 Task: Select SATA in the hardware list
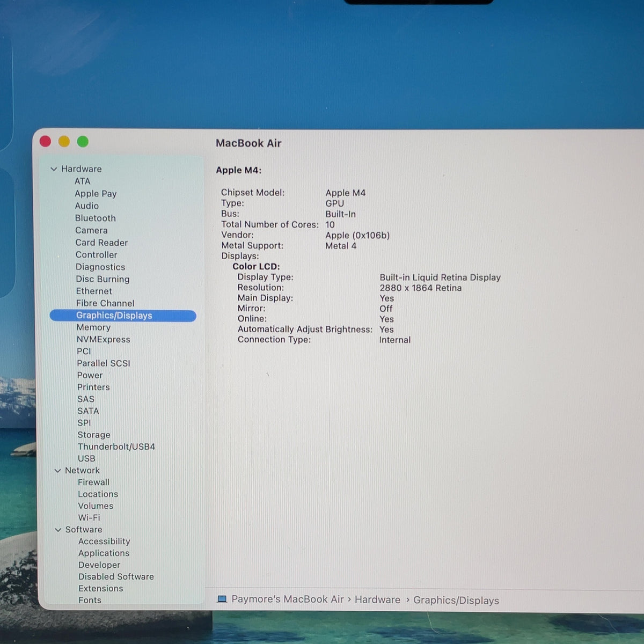[88, 411]
